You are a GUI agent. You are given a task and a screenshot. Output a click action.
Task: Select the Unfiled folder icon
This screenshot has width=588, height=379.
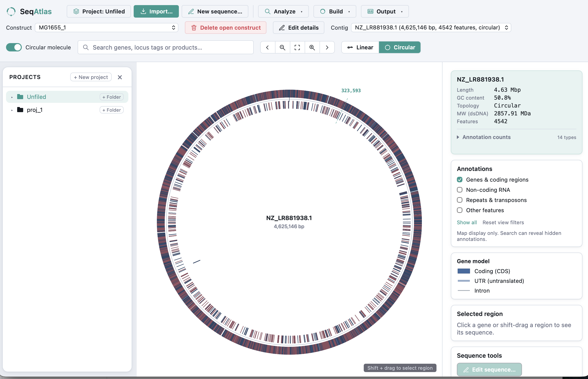point(20,97)
